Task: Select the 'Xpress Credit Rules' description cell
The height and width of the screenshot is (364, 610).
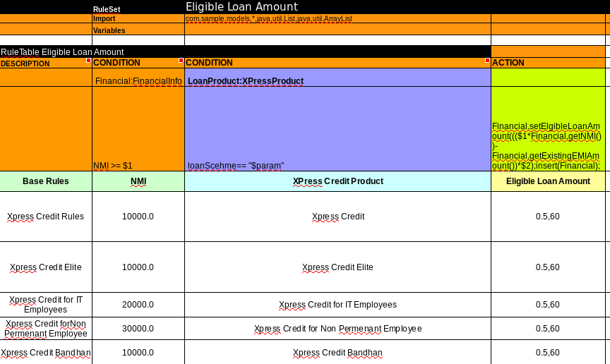Action: [x=46, y=217]
